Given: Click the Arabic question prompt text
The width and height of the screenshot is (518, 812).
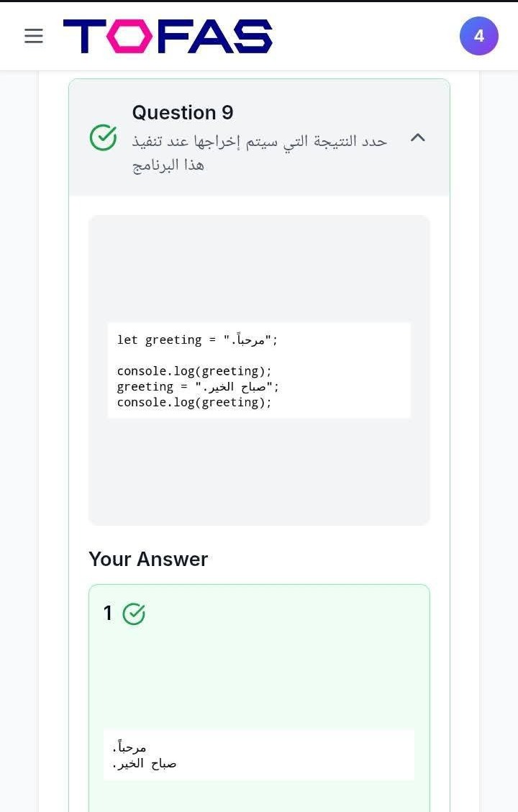Looking at the screenshot, I should pos(259,141).
